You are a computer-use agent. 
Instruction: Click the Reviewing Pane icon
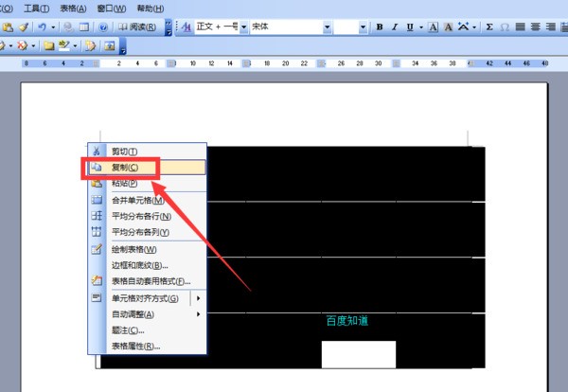tap(110, 46)
